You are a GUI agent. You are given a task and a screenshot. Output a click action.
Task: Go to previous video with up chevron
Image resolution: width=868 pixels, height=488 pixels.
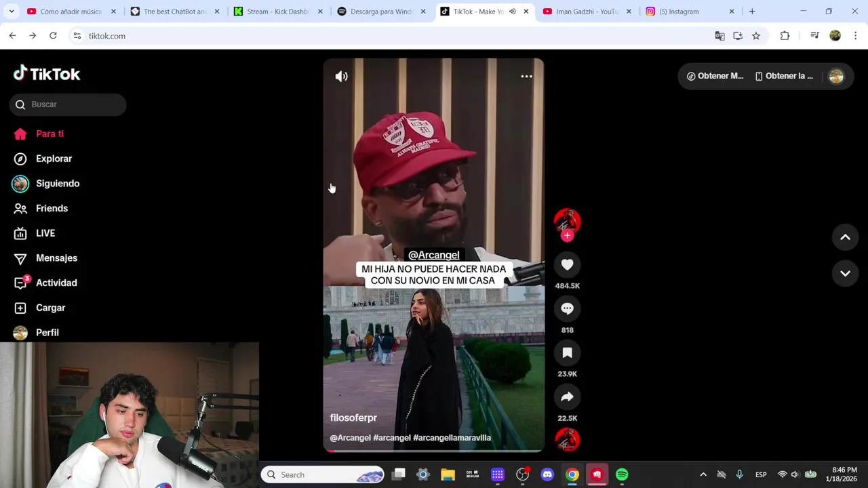[846, 237]
